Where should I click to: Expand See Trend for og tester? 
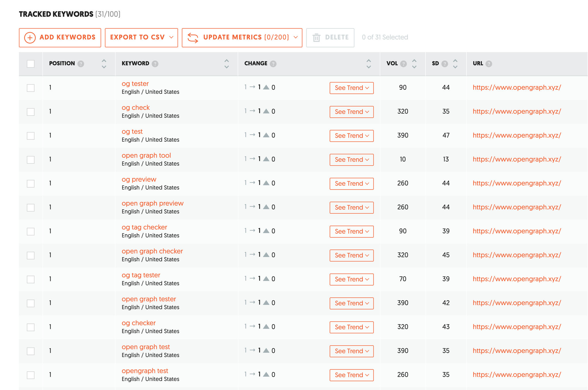point(352,88)
